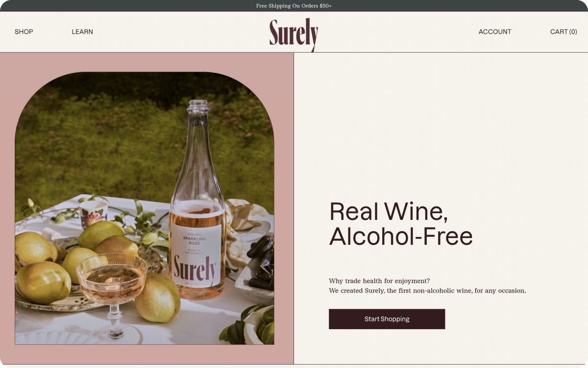Click the floral cup behind the pears
Screen dimensions: 588x368
click(94, 211)
